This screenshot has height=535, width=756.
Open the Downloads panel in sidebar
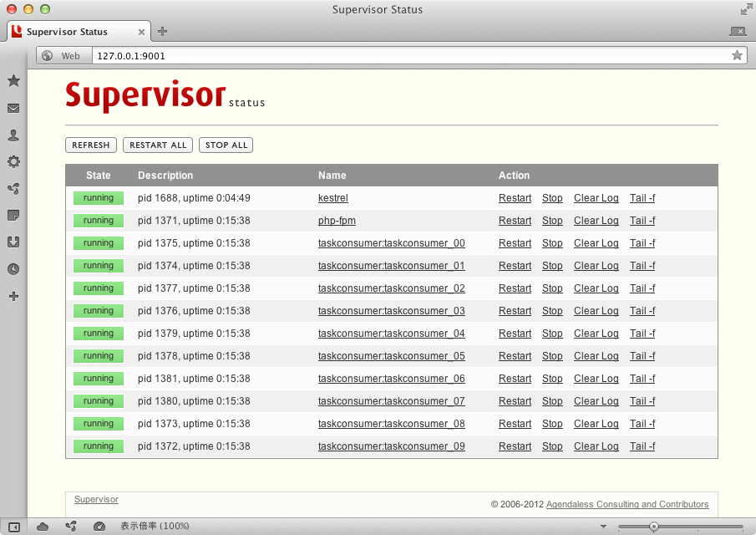[x=13, y=242]
